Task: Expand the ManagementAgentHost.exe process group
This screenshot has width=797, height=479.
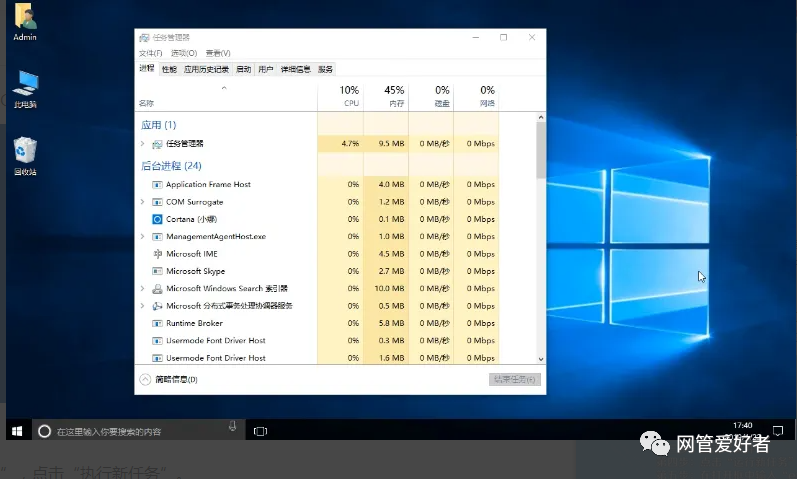Action: click(142, 236)
